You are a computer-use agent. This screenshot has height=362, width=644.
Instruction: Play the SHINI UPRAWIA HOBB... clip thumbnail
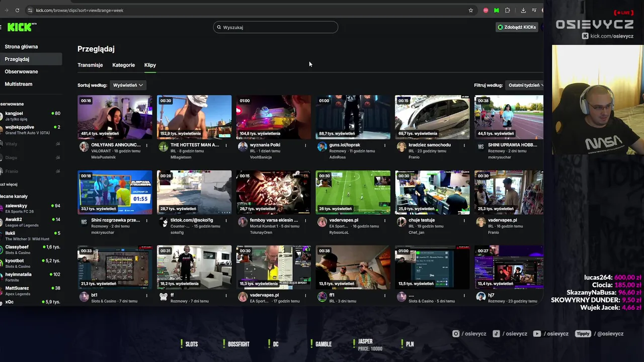[x=509, y=117]
